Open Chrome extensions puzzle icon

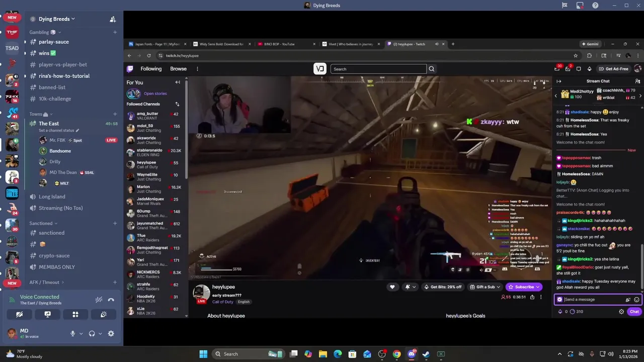pos(590,56)
